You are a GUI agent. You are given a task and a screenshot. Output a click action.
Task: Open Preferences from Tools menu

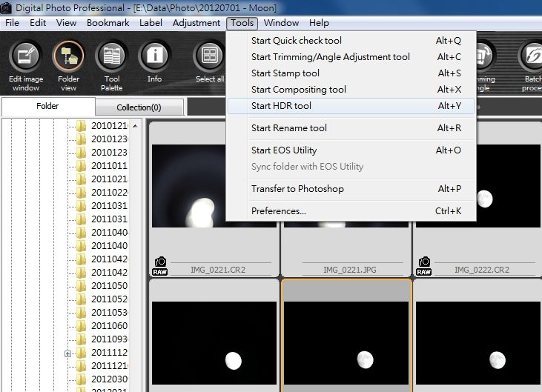tap(351, 211)
